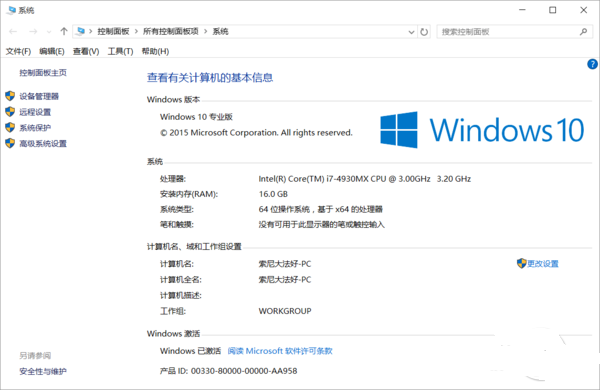The height and width of the screenshot is (390, 600).
Task: Open 系统保护 from the sidebar
Action: pyautogui.click(x=35, y=128)
